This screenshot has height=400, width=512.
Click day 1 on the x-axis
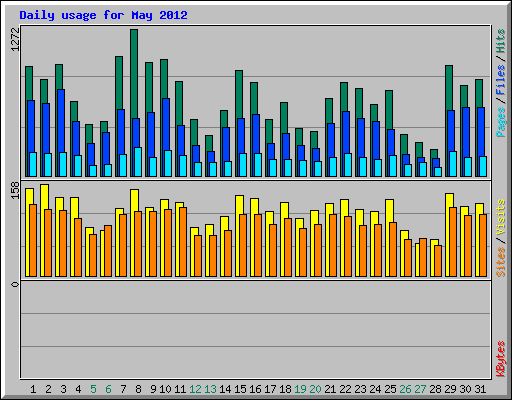pyautogui.click(x=33, y=389)
